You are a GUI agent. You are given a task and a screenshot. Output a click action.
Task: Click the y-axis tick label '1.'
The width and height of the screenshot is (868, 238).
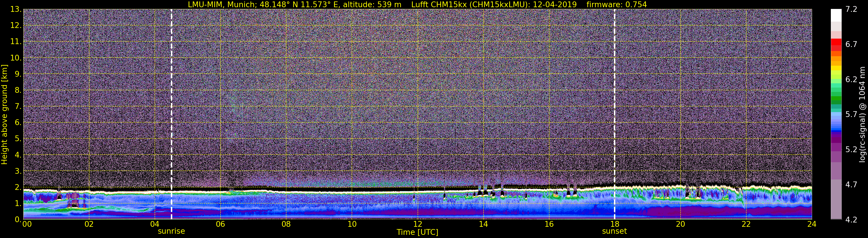click(x=18, y=203)
